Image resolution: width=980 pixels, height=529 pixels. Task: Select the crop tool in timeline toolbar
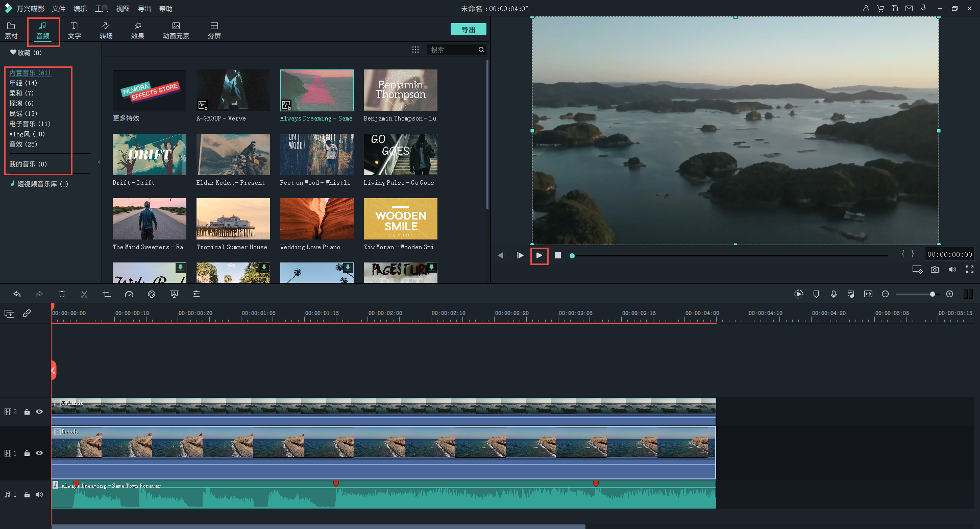(107, 294)
